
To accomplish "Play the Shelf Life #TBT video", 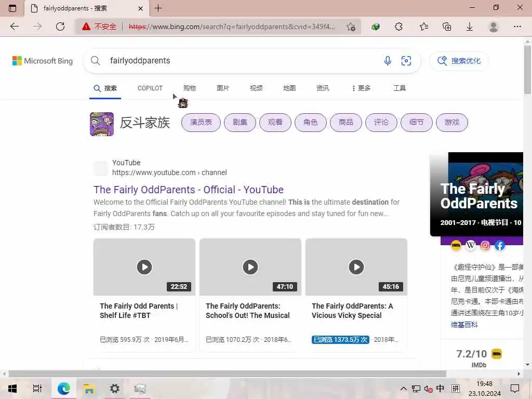I will 144,267.
